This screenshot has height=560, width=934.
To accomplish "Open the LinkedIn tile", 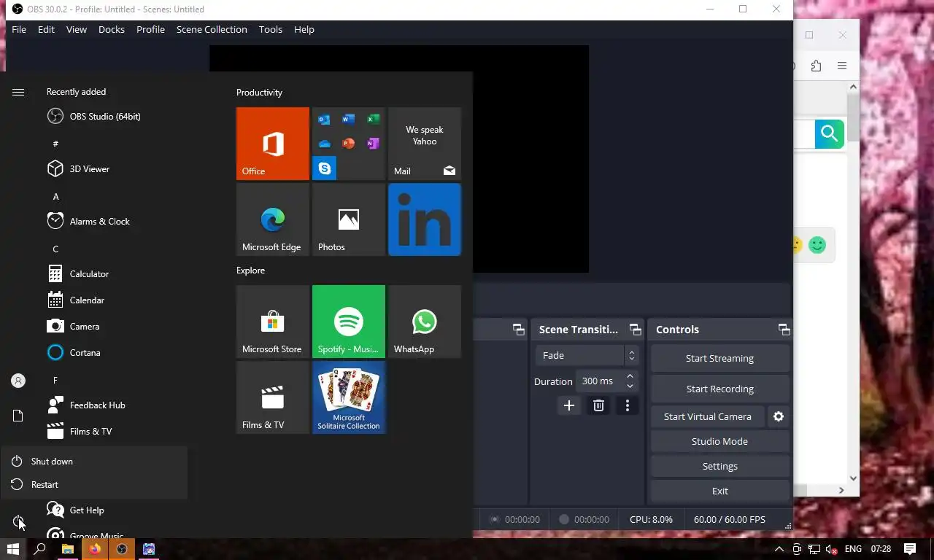I will [x=425, y=219].
